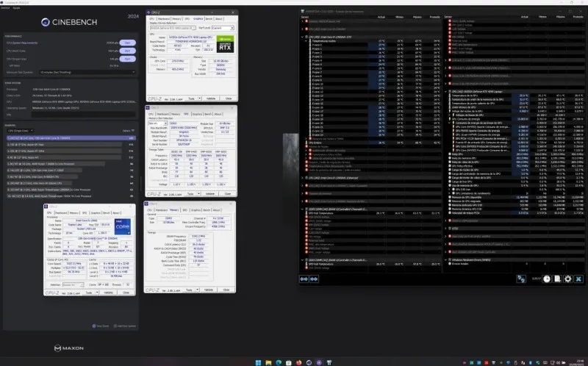This screenshot has height=366, width=588.
Task: Switch to About tab in CPU-Z CPU window
Action: click(116, 212)
